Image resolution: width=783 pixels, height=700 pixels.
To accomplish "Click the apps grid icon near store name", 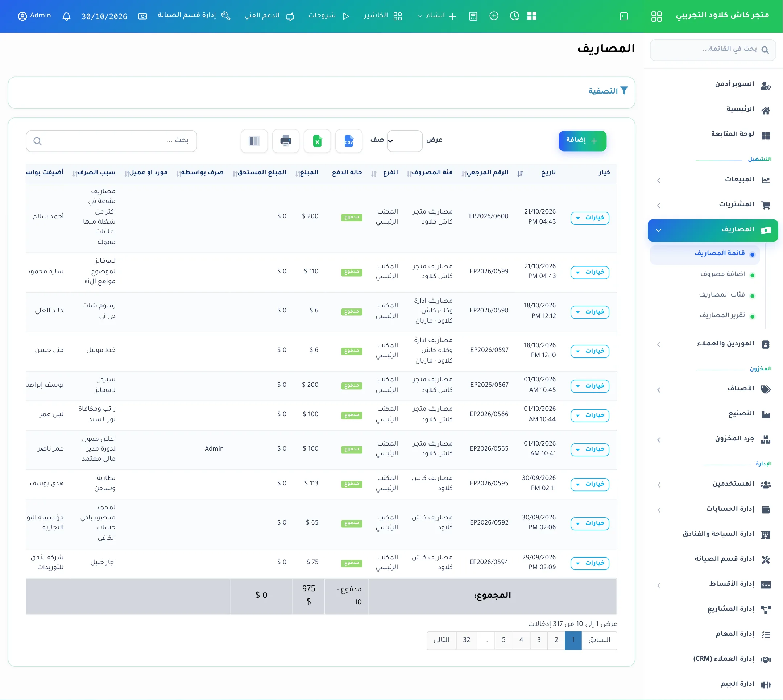I will coord(656,16).
